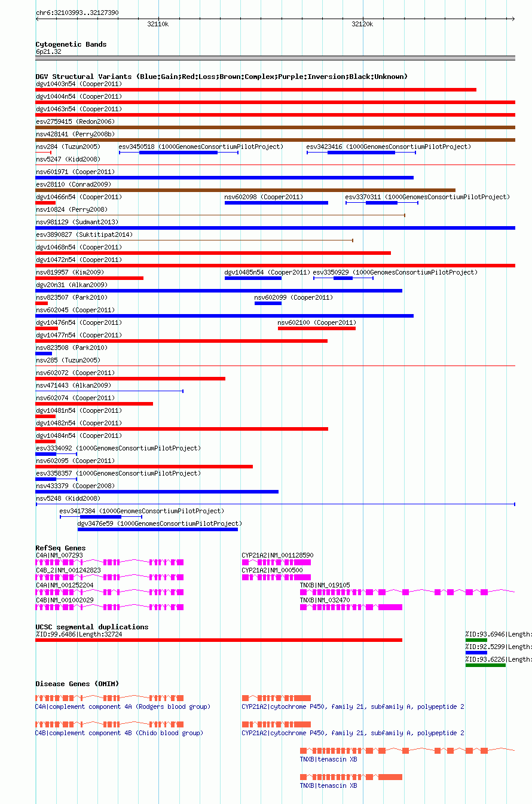The image size is (532, 804).
Task: Select the nsv428141 (Perry2008b) label
Action: (75, 134)
